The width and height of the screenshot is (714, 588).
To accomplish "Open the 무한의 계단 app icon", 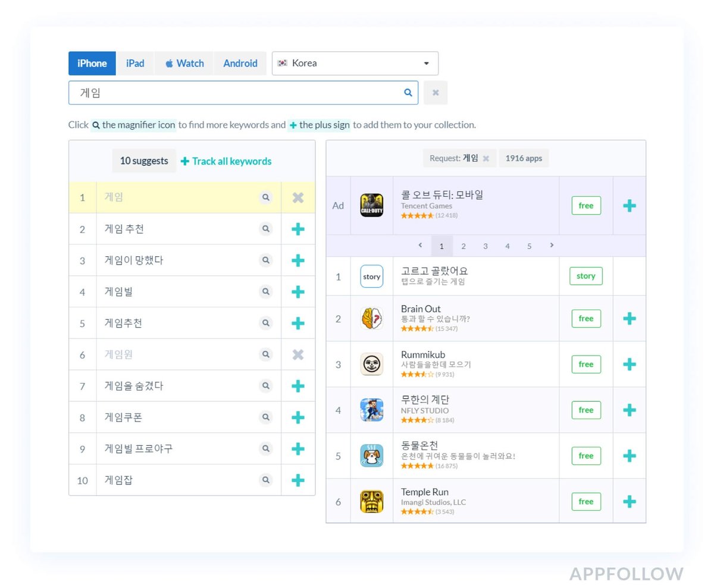I will [x=372, y=410].
